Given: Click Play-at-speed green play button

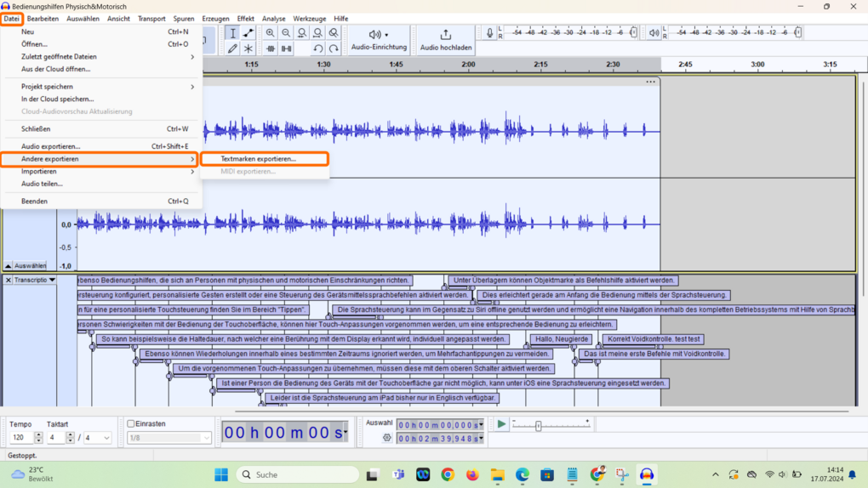Looking at the screenshot, I should coord(501,424).
